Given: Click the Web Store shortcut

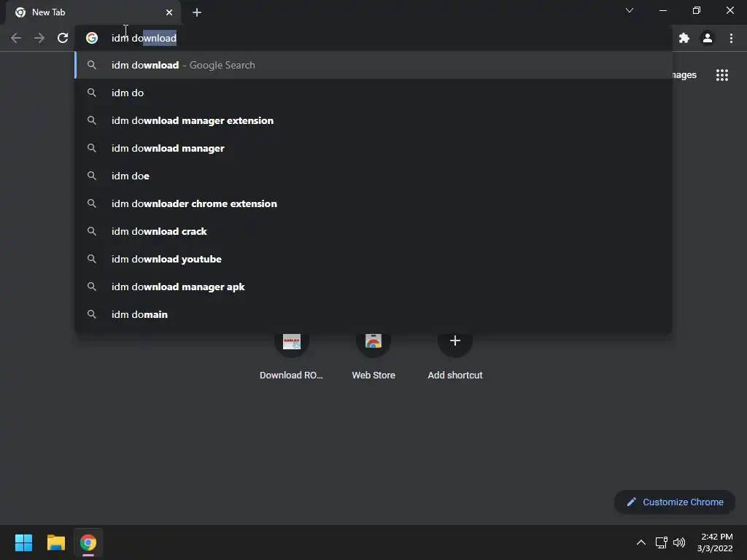Looking at the screenshot, I should click(x=373, y=356).
